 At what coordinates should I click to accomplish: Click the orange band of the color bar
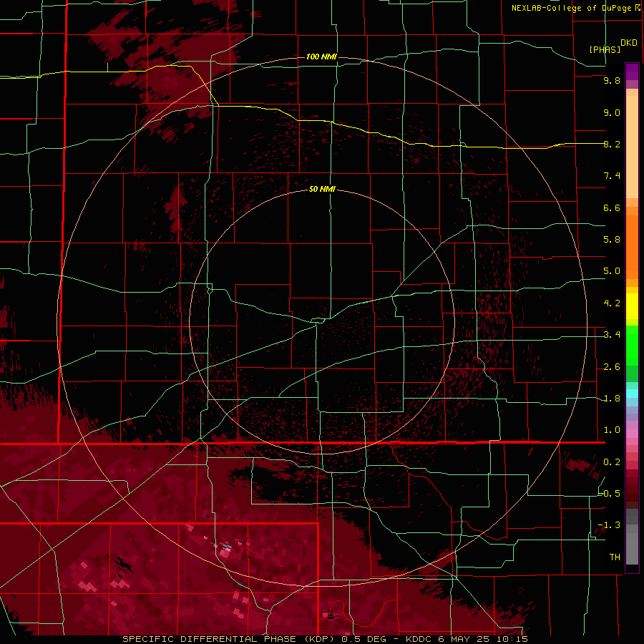click(x=632, y=247)
